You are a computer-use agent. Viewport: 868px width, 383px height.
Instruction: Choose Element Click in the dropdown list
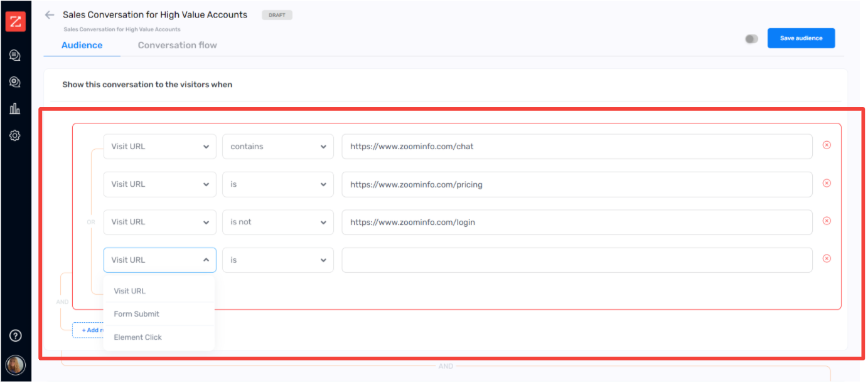pyautogui.click(x=137, y=337)
